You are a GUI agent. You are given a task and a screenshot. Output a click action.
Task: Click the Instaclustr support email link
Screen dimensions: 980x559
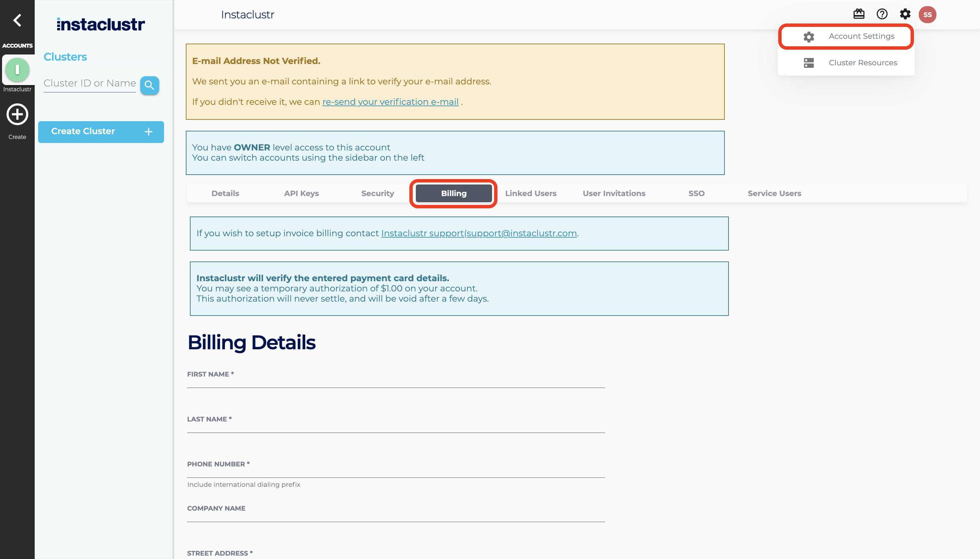[478, 234]
